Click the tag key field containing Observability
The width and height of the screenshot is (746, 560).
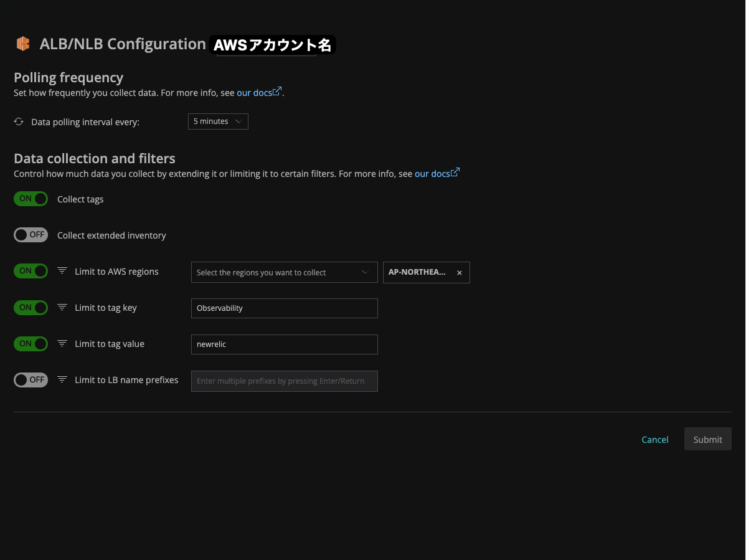pyautogui.click(x=285, y=308)
